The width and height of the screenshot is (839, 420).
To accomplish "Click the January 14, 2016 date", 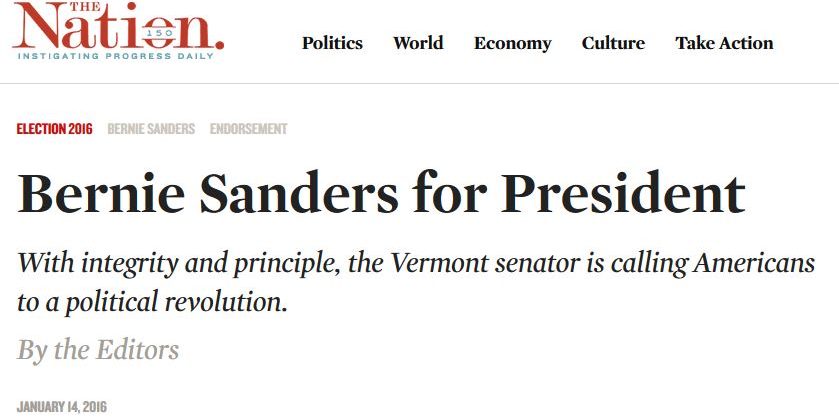I will [61, 406].
